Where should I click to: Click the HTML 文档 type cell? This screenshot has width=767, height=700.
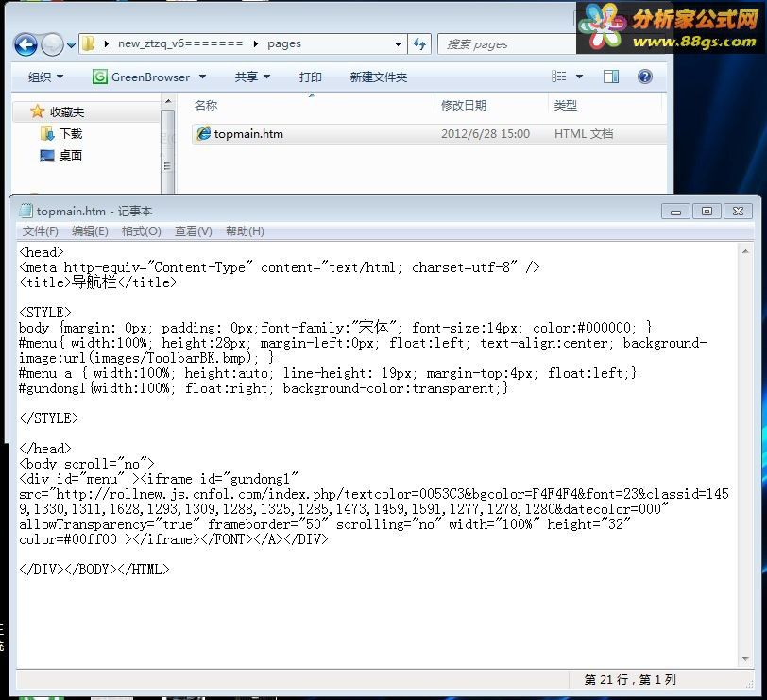click(x=584, y=134)
